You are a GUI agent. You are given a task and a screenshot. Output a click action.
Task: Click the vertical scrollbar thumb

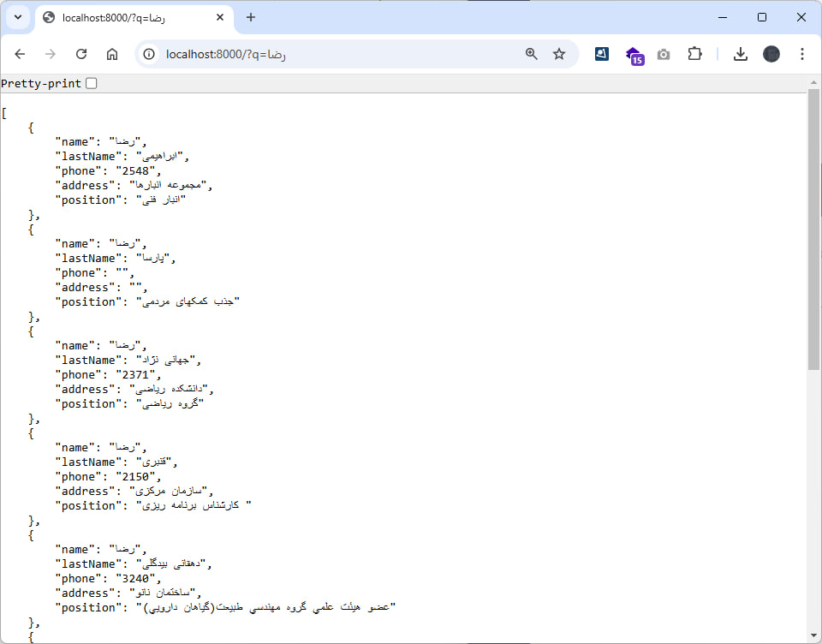tap(813, 230)
